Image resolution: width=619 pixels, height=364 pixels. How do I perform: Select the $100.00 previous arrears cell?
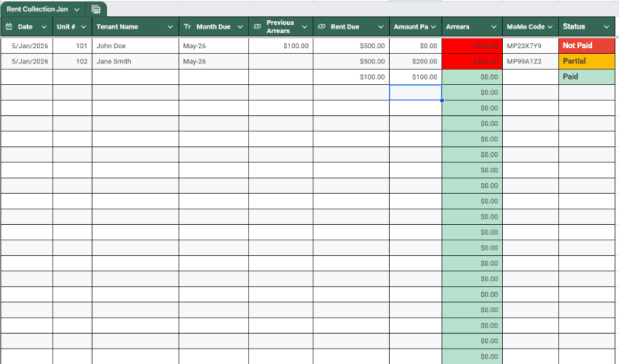pos(281,46)
